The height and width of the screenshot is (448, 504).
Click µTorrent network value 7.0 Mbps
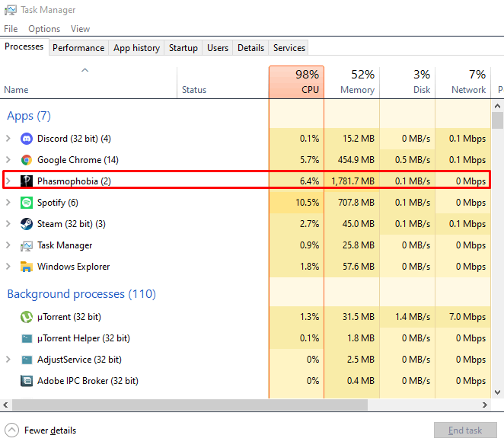[x=467, y=317]
